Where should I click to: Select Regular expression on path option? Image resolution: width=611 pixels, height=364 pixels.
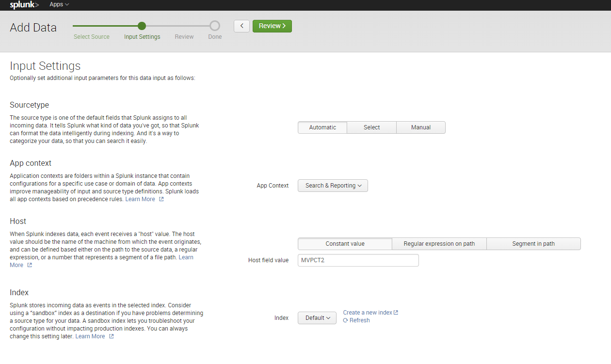[x=439, y=244]
